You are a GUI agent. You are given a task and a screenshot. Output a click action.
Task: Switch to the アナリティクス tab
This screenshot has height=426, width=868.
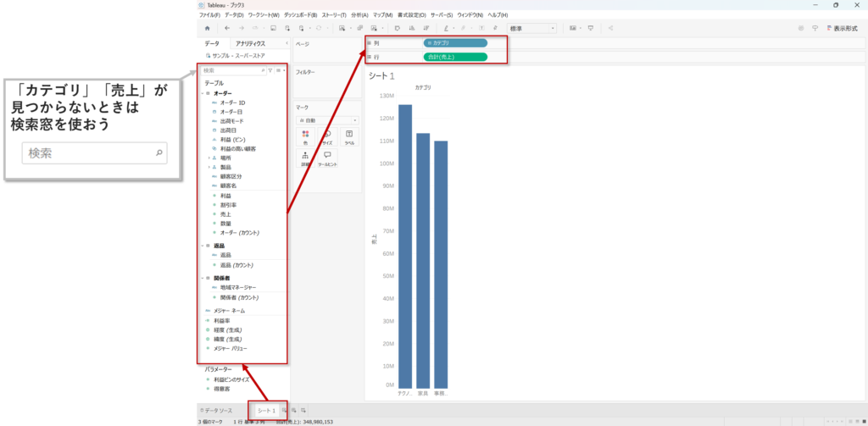pyautogui.click(x=250, y=43)
